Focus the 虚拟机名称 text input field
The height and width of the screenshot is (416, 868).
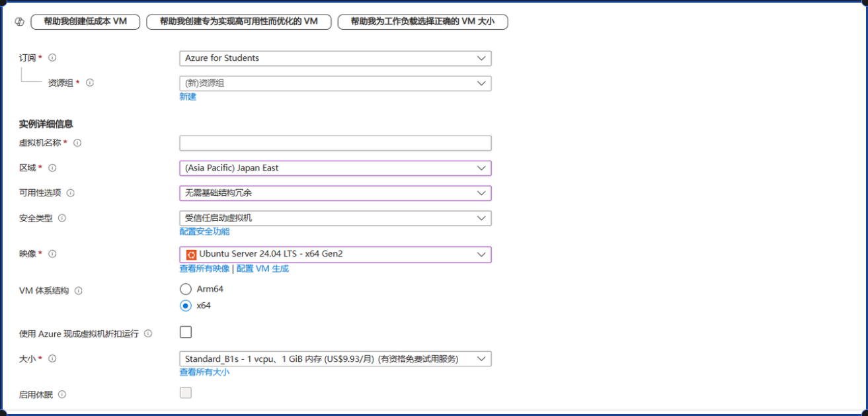pos(335,143)
